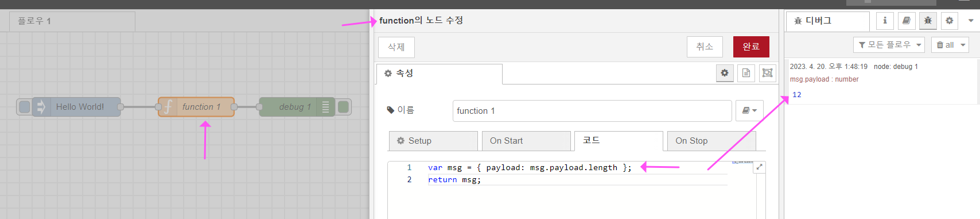
Task: Open the dropdown arrow next to all
Action: click(x=963, y=45)
